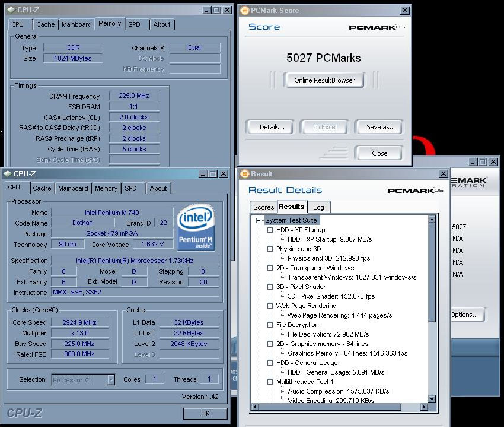Collapse Multithreaded Test 1 node
504x428 pixels.
270,382
